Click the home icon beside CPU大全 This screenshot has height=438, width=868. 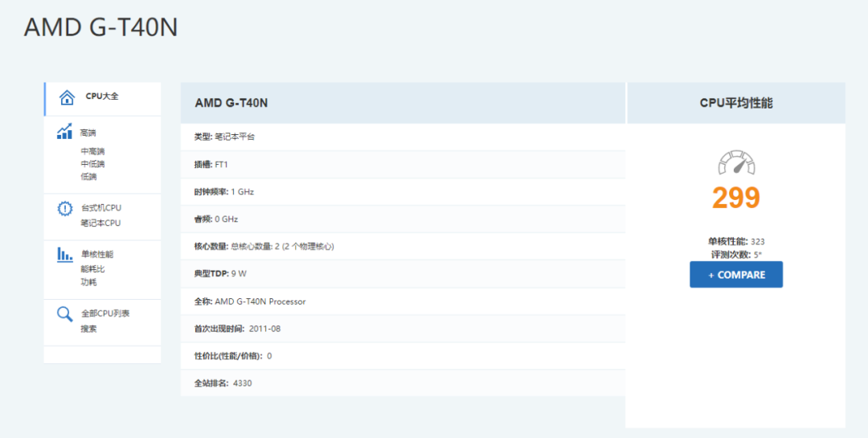pos(67,97)
